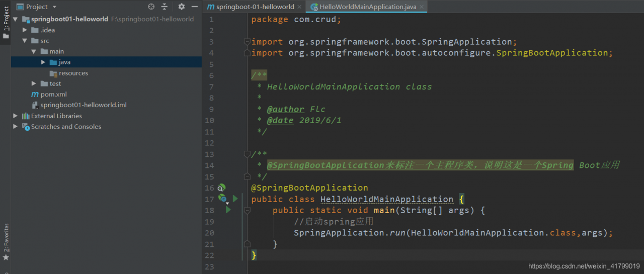Click the @date tag in javadoc
This screenshot has height=274, width=644.
tap(280, 120)
